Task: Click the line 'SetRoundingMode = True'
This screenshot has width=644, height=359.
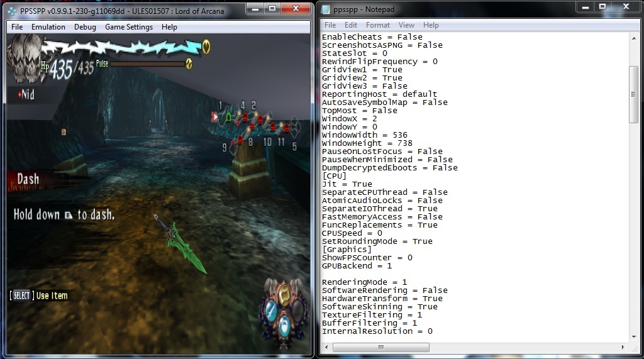Action: click(377, 241)
